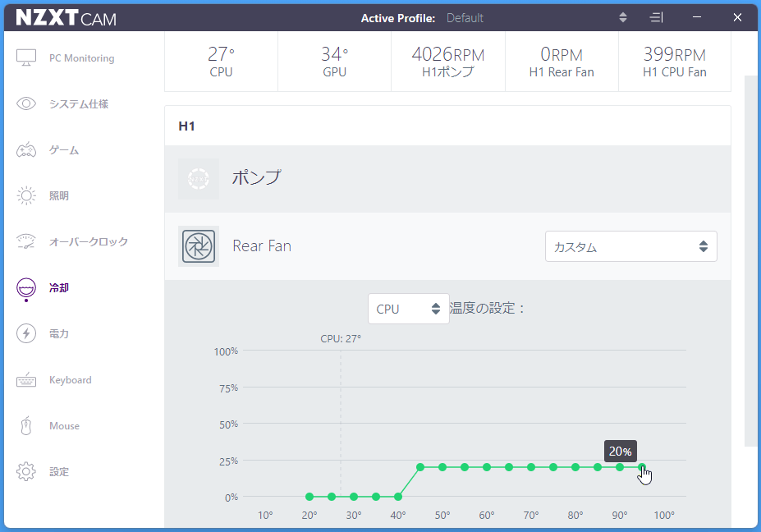Click the Mouse icon in sidebar
This screenshot has width=761, height=532.
26,426
